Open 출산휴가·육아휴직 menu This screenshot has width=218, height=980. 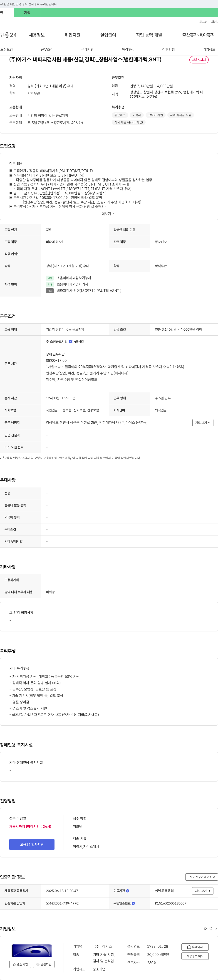198,35
